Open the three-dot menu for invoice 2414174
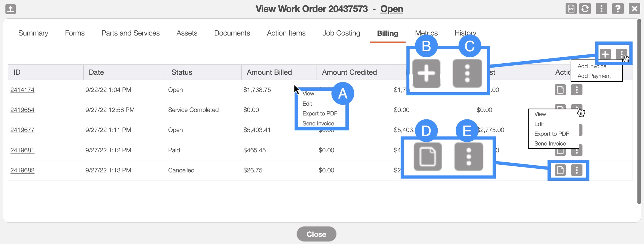This screenshot has height=244, width=644. tap(576, 90)
